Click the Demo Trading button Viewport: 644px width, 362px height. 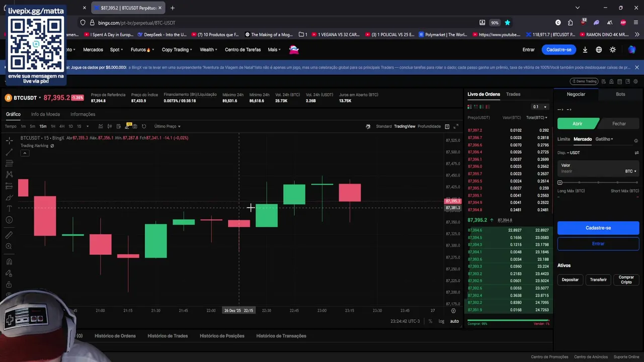(x=584, y=81)
